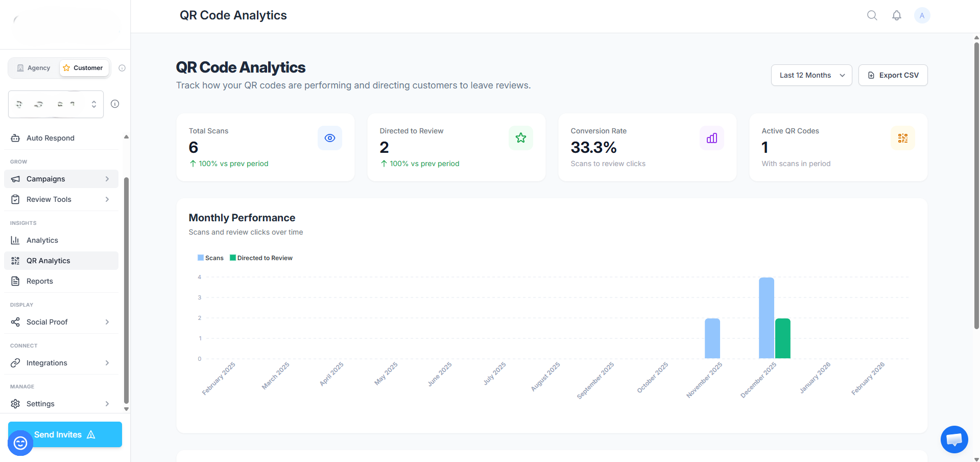The width and height of the screenshot is (980, 462).
Task: Toggle Directed to Review green legend swatch
Action: 233,258
